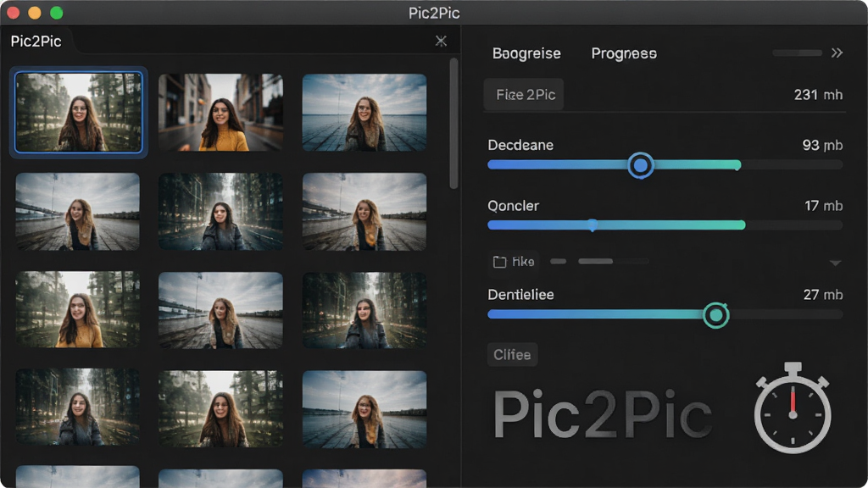Select the highlighted forest portrait thumbnail
868x488 pixels.
coord(79,113)
